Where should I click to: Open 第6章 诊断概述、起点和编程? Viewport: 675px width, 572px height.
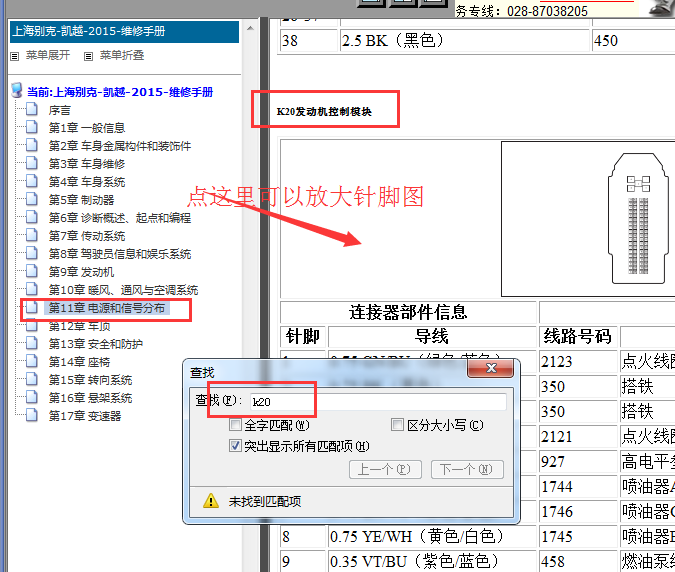120,218
